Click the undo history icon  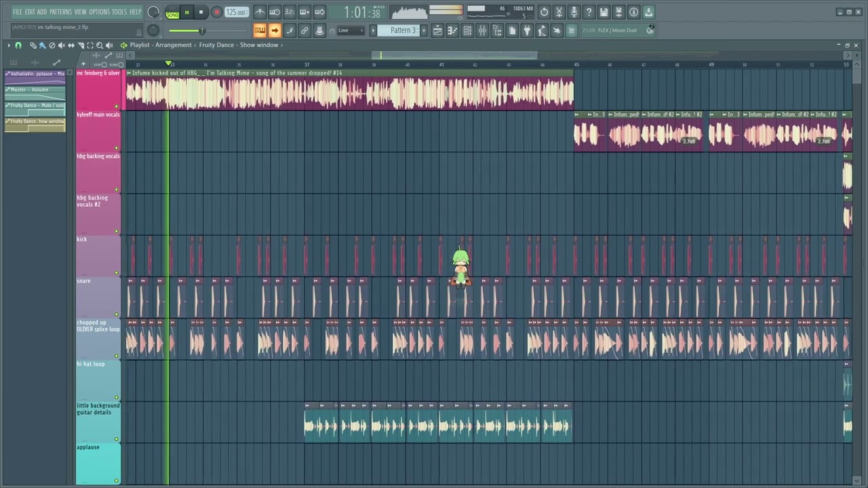[544, 12]
